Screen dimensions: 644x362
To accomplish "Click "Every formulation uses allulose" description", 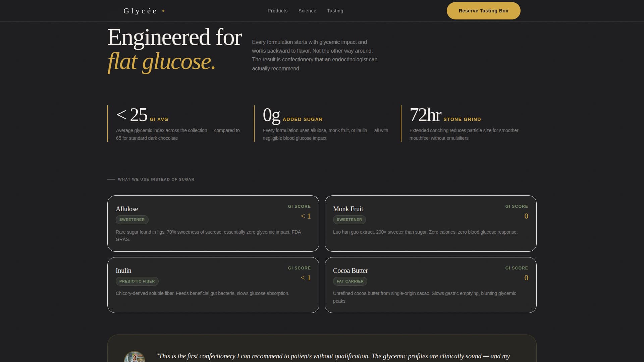I will point(325,134).
